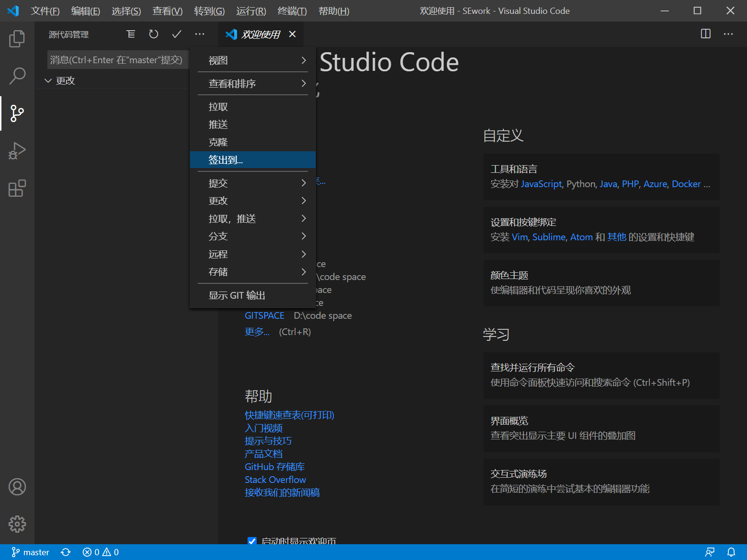Split the editor to the right
Viewport: 747px width, 560px height.
pyautogui.click(x=706, y=34)
